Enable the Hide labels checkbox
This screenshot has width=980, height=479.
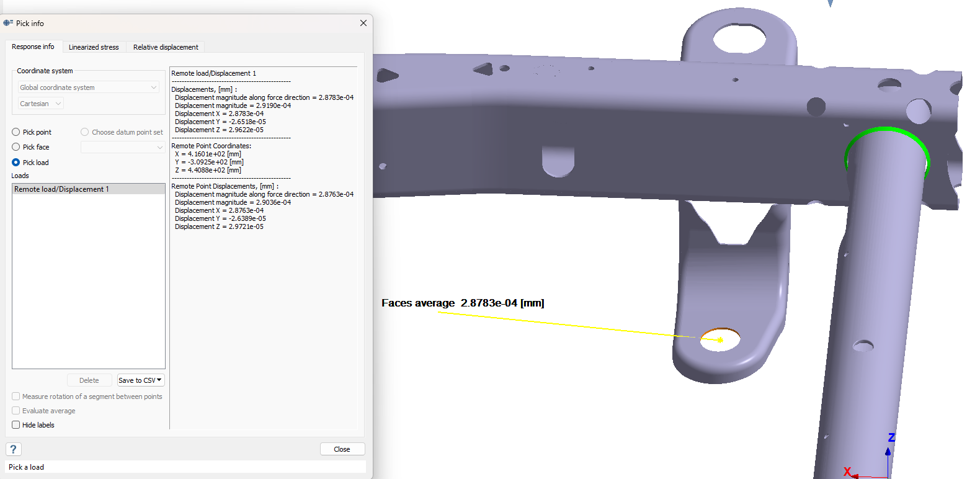(x=16, y=425)
